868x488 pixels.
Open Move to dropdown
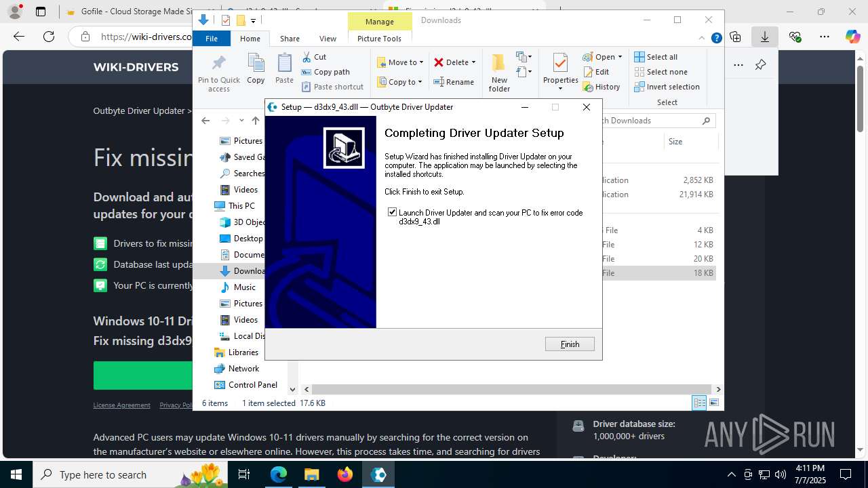click(400, 62)
